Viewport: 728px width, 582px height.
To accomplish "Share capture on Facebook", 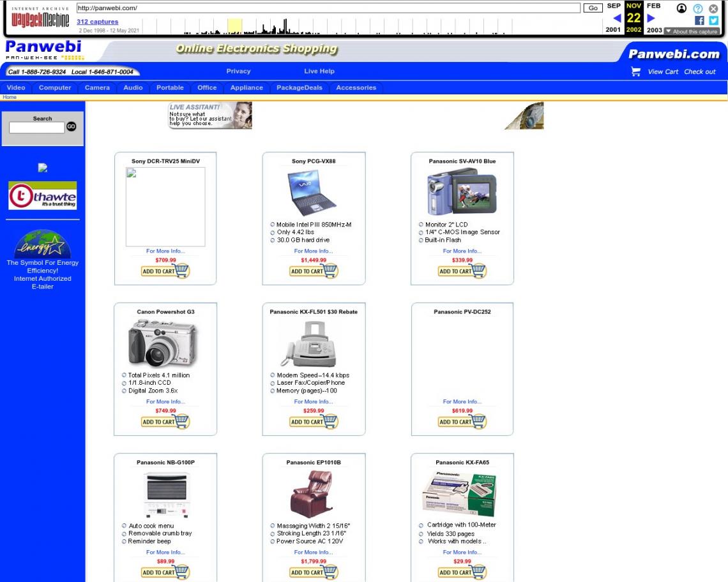I will coord(699,20).
